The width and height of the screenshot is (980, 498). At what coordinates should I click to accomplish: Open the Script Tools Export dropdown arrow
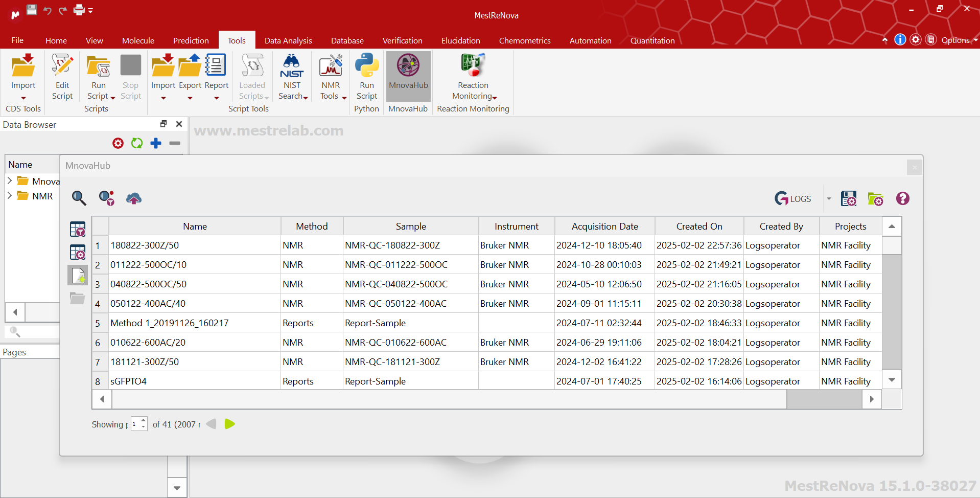pyautogui.click(x=190, y=98)
